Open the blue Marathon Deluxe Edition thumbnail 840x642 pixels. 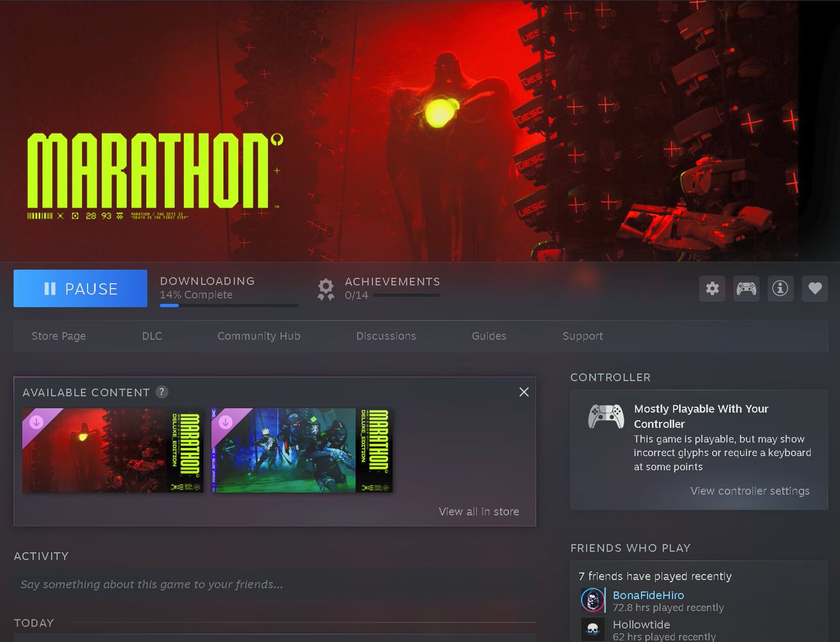tap(302, 450)
